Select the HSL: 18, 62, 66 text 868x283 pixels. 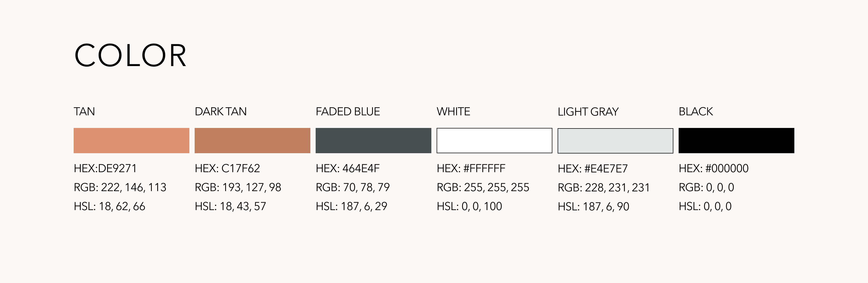(x=109, y=206)
